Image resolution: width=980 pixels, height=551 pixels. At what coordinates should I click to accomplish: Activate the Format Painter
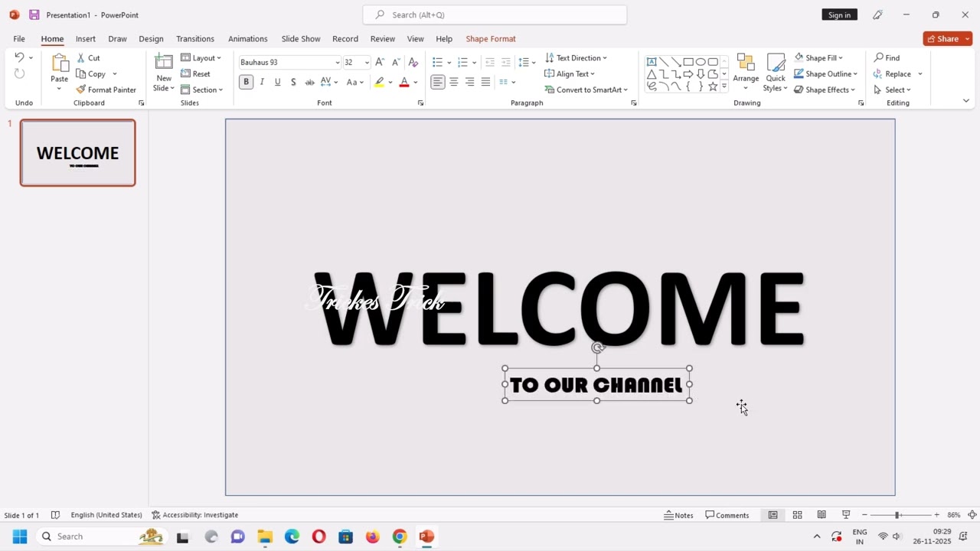pyautogui.click(x=106, y=90)
